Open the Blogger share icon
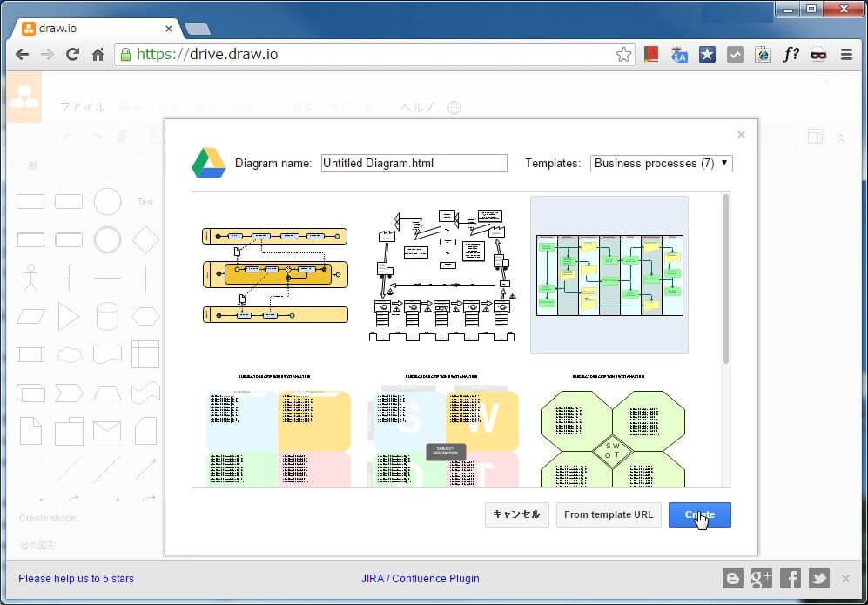Screen dimensions: 868x605 pyautogui.click(x=732, y=578)
